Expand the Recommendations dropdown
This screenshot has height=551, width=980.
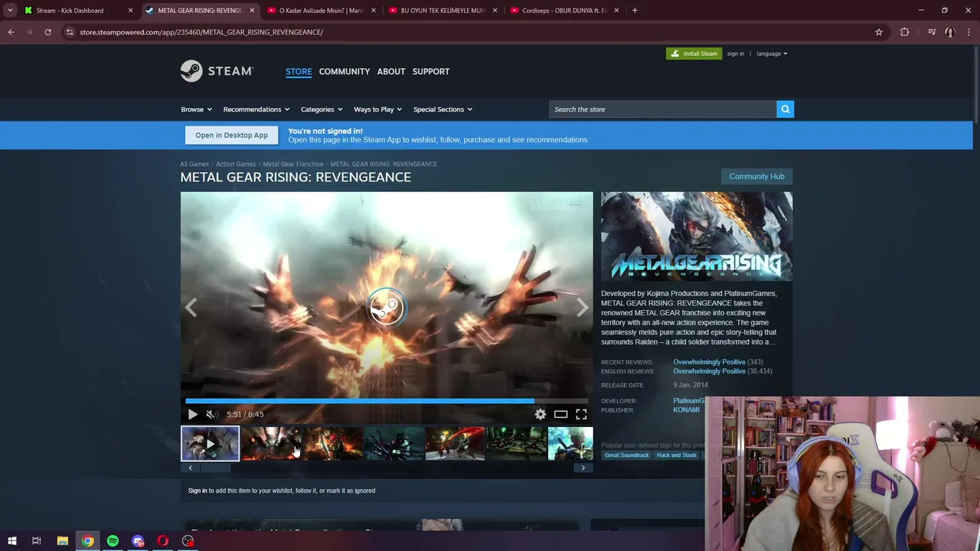(x=256, y=109)
